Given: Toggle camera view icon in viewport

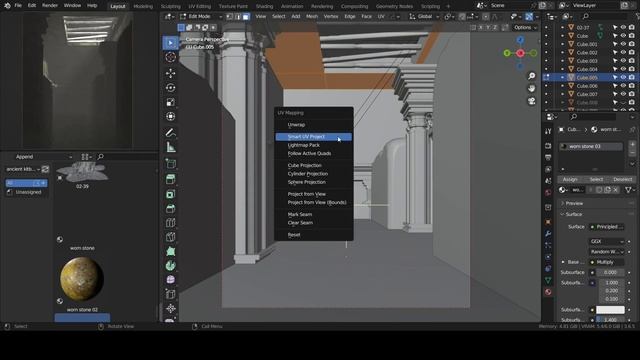Looking at the screenshot, I should (531, 101).
